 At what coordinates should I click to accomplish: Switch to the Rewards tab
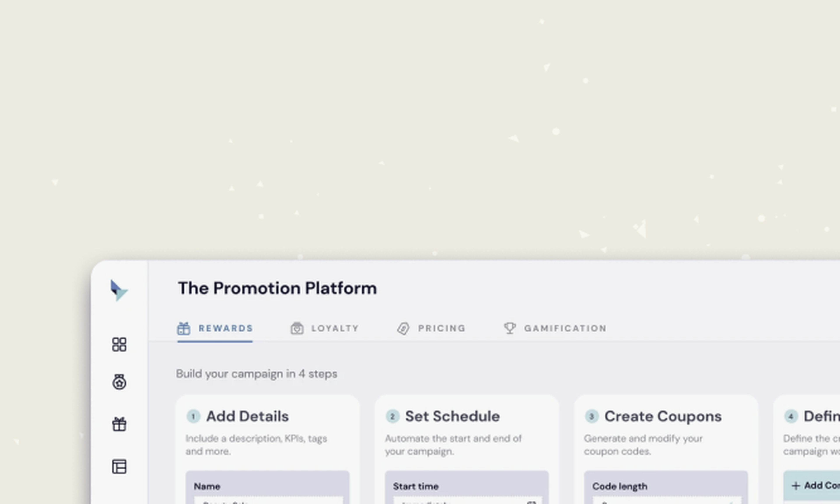pos(215,328)
